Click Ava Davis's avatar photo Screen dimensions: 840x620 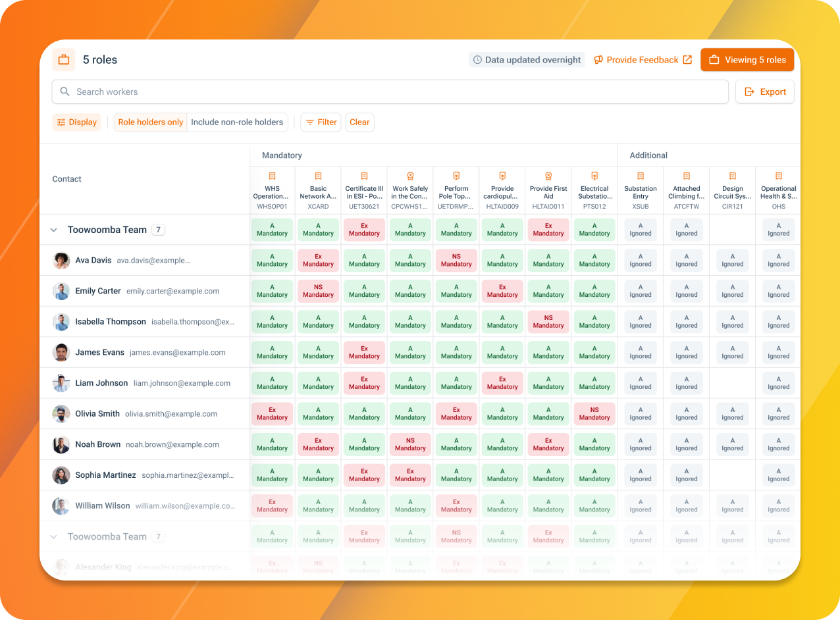61,261
